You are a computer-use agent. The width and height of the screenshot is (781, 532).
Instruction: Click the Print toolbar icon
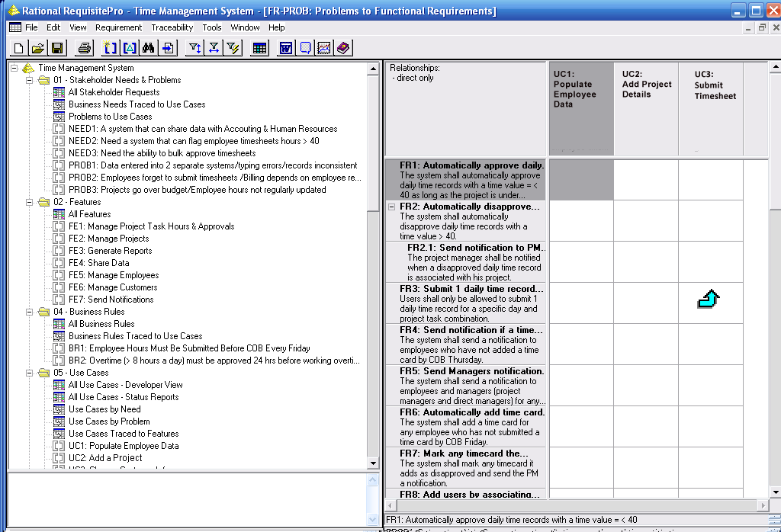[x=85, y=48]
